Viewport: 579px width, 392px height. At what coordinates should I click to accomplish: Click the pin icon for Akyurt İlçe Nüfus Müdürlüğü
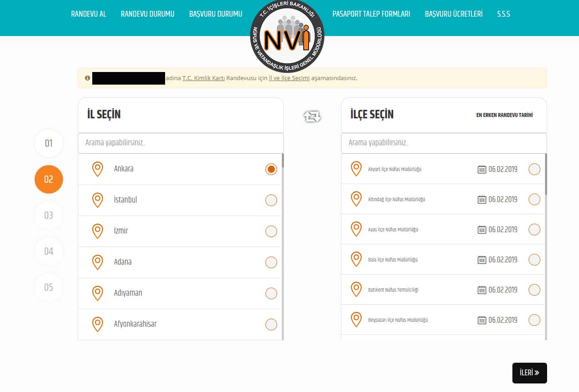point(356,169)
